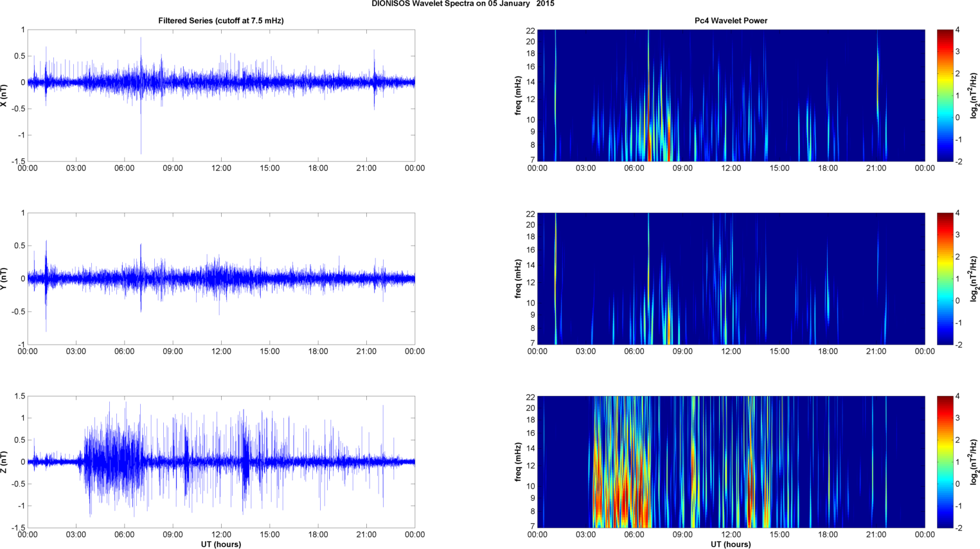Click the 'Filtered Series (cutoff at 7.5 mHz)' heading
Screen dimensions: 980x549
pyautogui.click(x=221, y=21)
